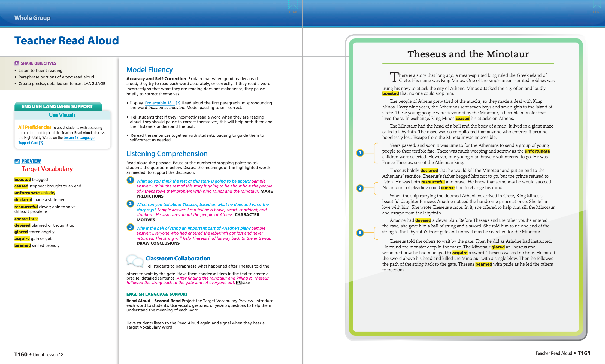
Task: Click 'resourceful' in the Target Vocabulary list
Action: tap(26, 207)
